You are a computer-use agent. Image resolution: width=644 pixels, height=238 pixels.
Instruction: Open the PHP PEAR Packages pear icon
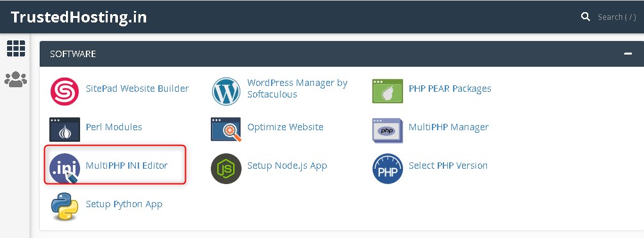click(387, 91)
